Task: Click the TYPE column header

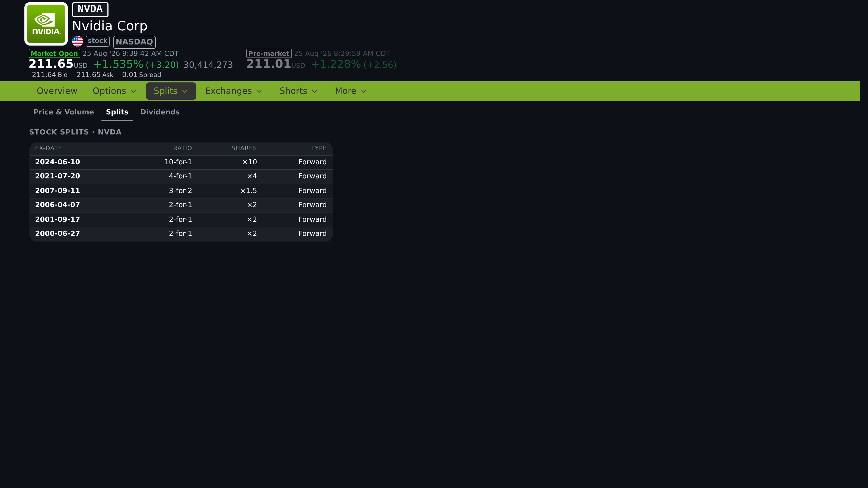Action: (x=319, y=148)
